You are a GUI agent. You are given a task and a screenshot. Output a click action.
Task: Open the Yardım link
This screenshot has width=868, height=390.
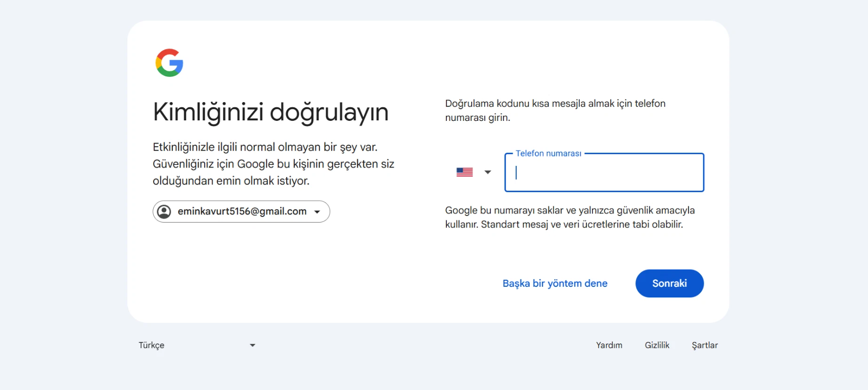[609, 345]
